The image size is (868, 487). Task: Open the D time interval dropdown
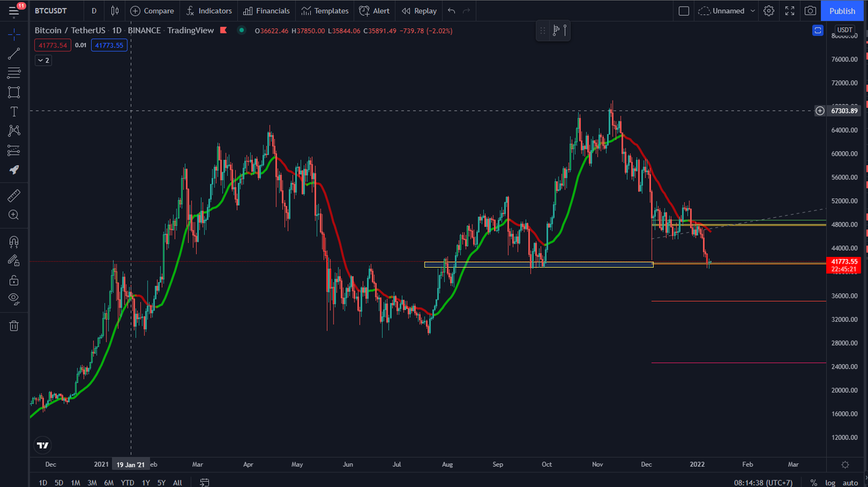(94, 11)
